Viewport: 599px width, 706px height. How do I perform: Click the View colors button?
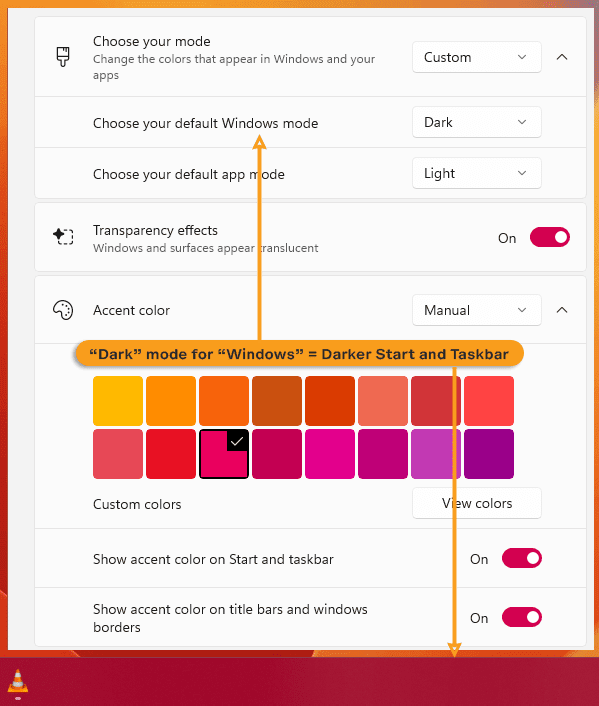pyautogui.click(x=476, y=503)
